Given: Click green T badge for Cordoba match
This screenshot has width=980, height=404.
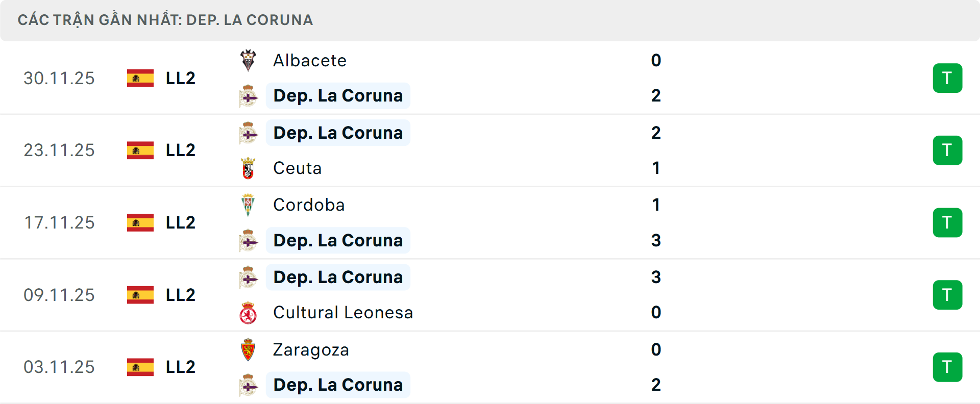Looking at the screenshot, I should 947,222.
